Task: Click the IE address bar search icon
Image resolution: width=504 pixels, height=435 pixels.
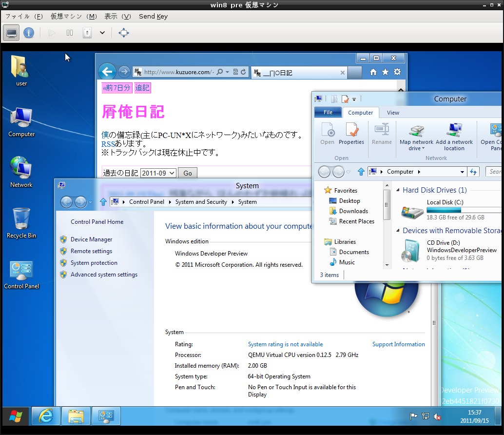Action: [x=220, y=72]
